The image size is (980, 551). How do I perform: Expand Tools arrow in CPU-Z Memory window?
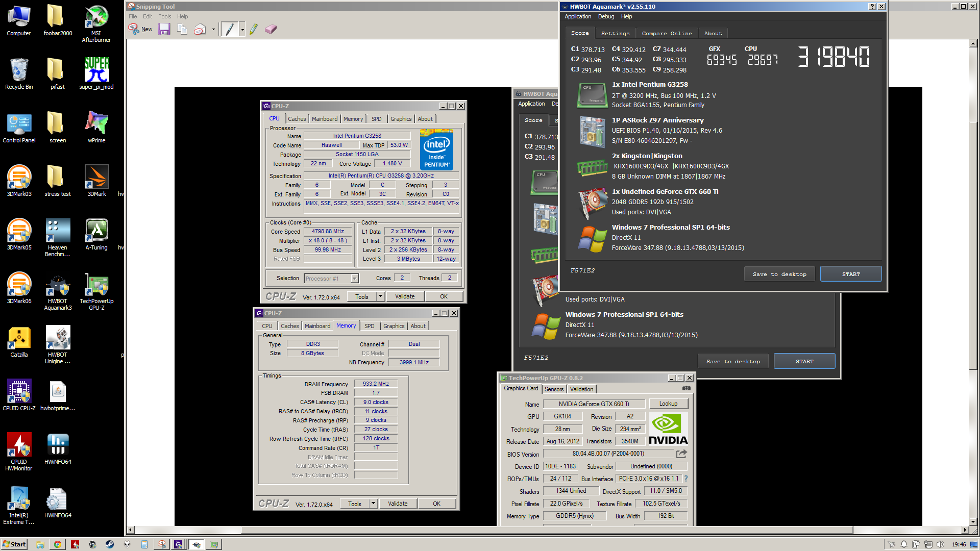click(x=373, y=504)
